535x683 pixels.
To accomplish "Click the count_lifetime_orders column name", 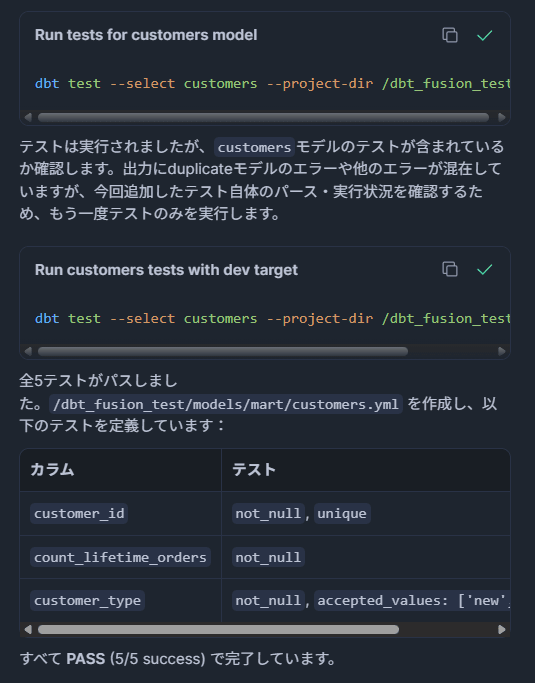I will 120,557.
